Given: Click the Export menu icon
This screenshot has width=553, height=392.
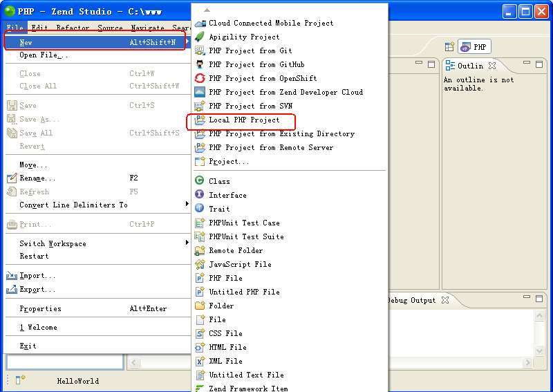Looking at the screenshot, I should pos(12,289).
